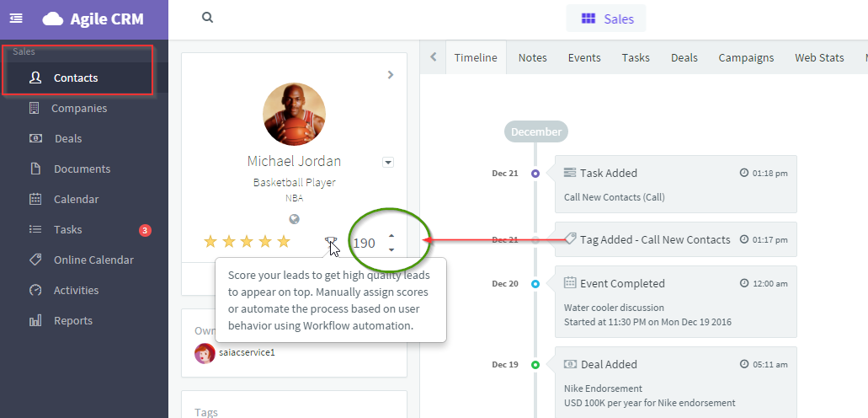Click the red Tasks badge showing 3
Image resolution: width=868 pixels, height=418 pixels.
point(145,230)
